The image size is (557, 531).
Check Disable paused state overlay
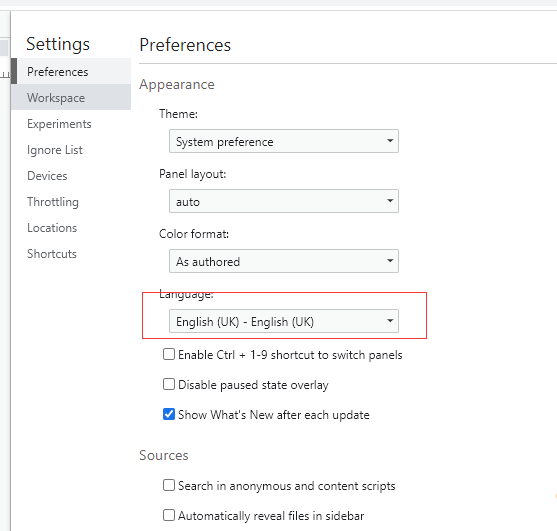pyautogui.click(x=169, y=384)
